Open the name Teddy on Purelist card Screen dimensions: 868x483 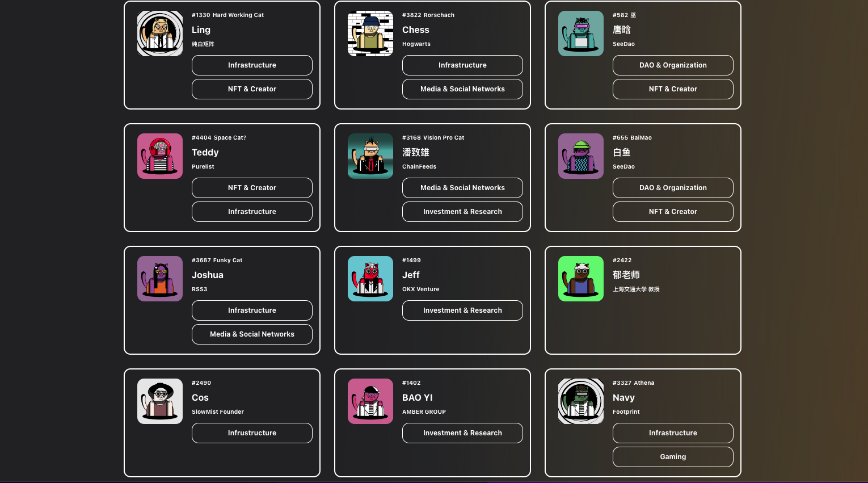click(x=205, y=152)
